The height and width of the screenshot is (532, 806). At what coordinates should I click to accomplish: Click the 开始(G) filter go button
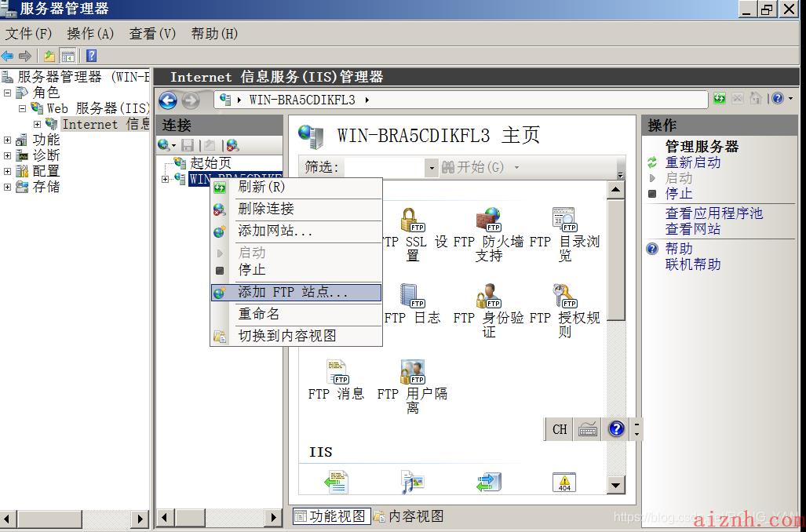tap(473, 168)
